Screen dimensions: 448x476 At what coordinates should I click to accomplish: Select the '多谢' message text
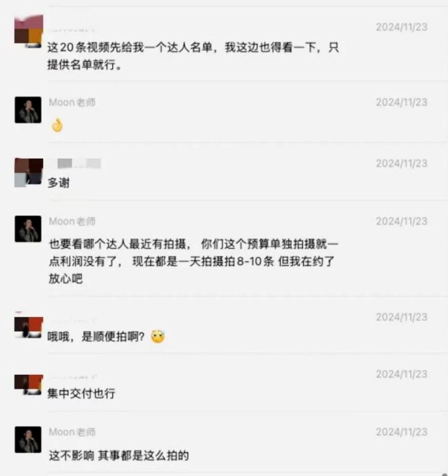click(x=59, y=183)
